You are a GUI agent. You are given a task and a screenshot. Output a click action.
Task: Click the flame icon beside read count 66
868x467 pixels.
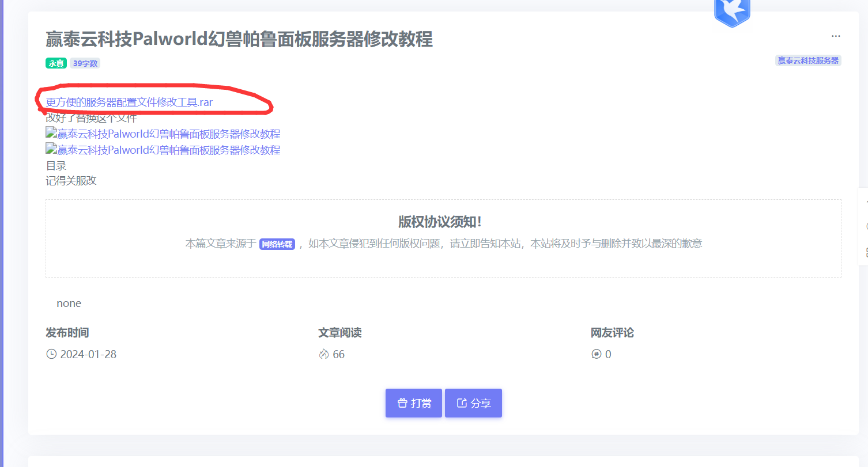click(323, 354)
